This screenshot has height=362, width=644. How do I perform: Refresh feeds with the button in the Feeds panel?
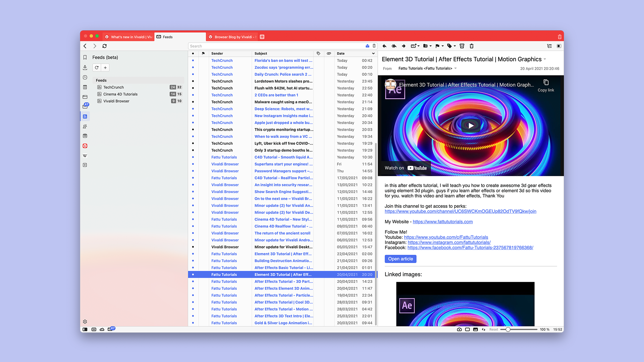(97, 67)
